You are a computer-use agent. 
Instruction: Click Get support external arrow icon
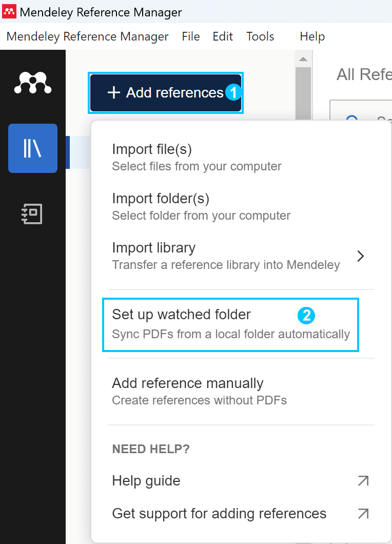coord(363,514)
